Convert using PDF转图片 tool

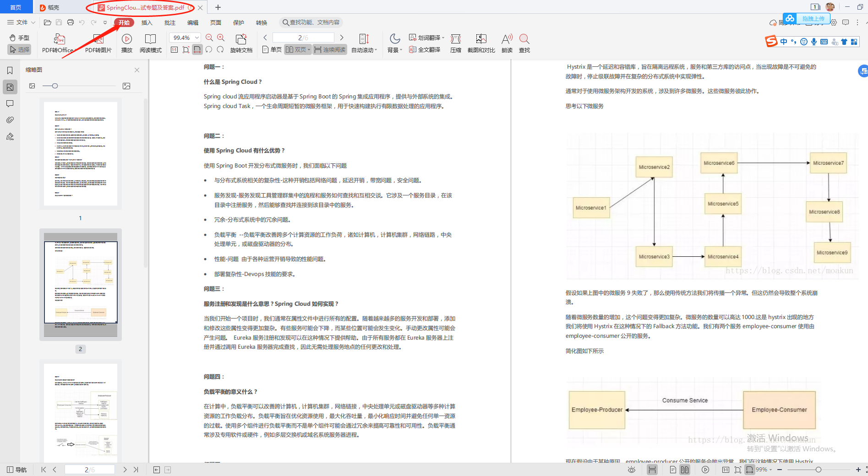click(x=98, y=43)
